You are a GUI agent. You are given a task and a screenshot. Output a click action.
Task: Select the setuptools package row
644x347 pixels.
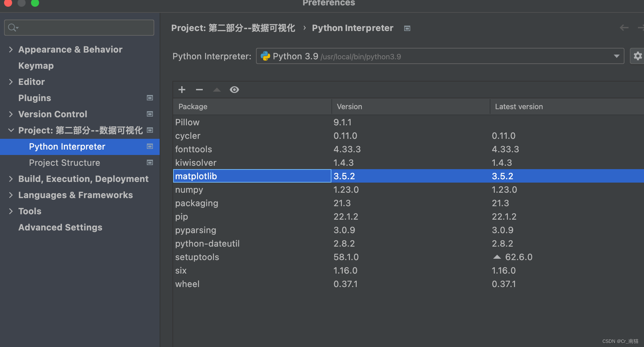(409, 257)
